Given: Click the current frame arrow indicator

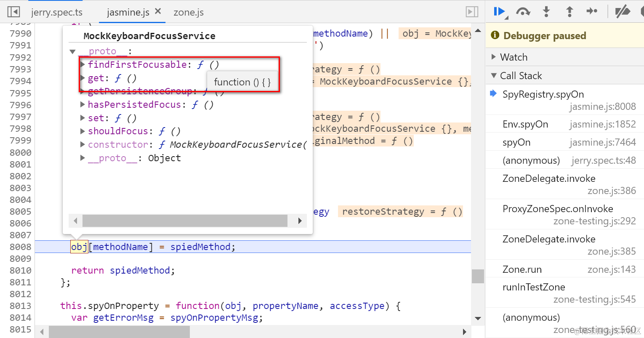Looking at the screenshot, I should pyautogui.click(x=493, y=93).
